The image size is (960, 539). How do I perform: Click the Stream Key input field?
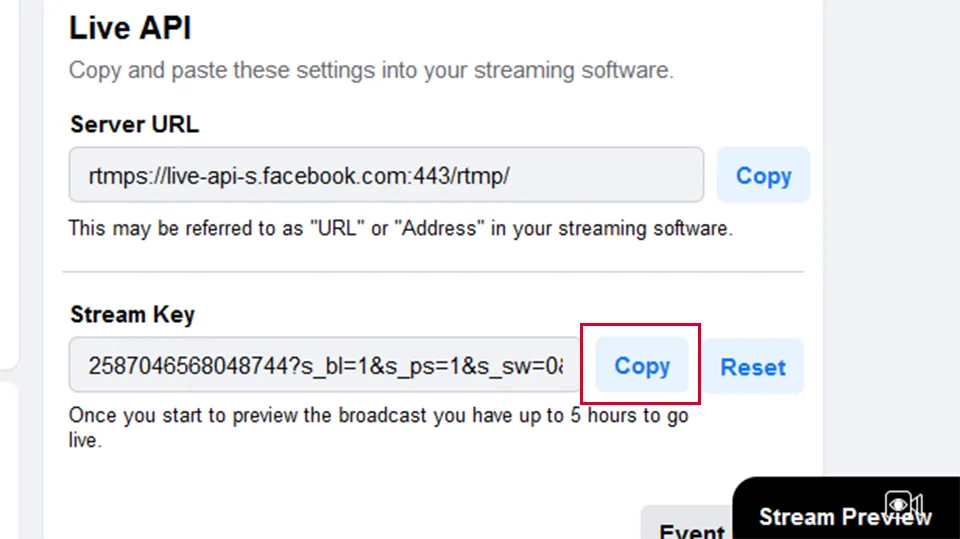click(324, 364)
